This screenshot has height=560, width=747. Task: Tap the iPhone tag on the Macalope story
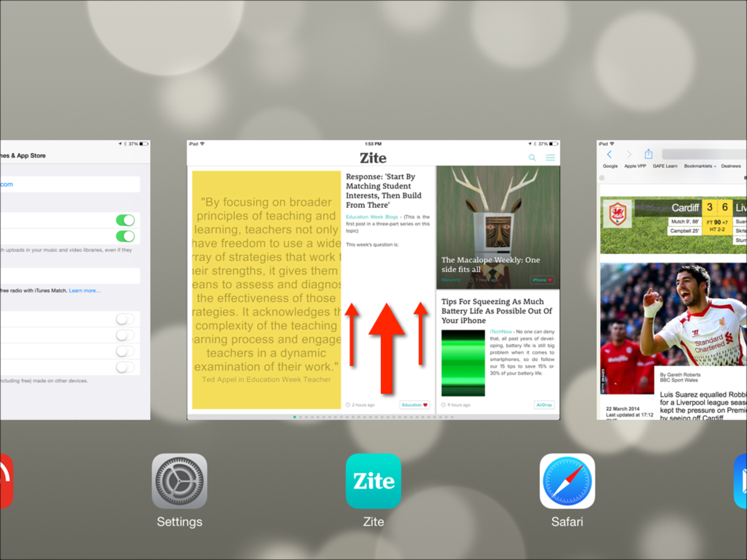click(541, 281)
